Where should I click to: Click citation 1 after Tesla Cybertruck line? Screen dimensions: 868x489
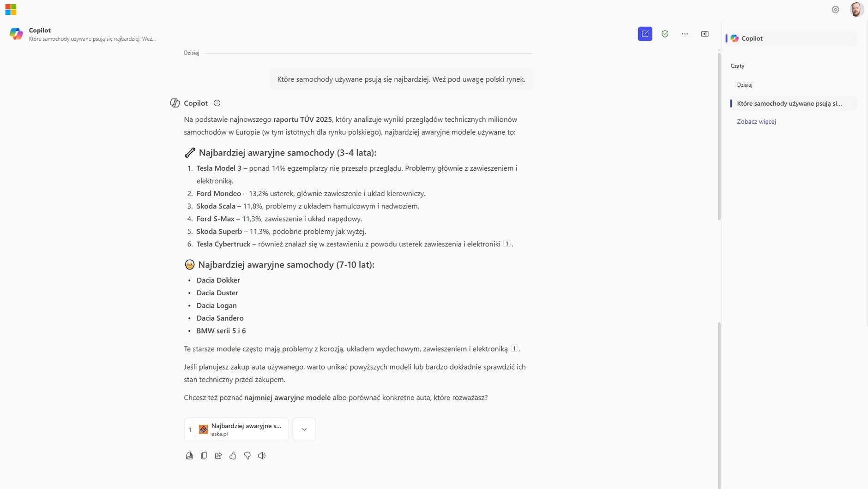(x=506, y=244)
